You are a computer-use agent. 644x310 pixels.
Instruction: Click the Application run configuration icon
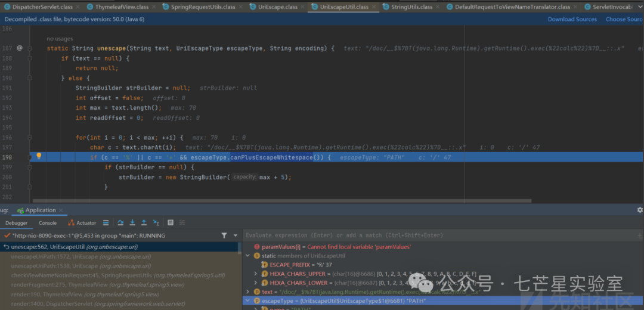tap(20, 210)
